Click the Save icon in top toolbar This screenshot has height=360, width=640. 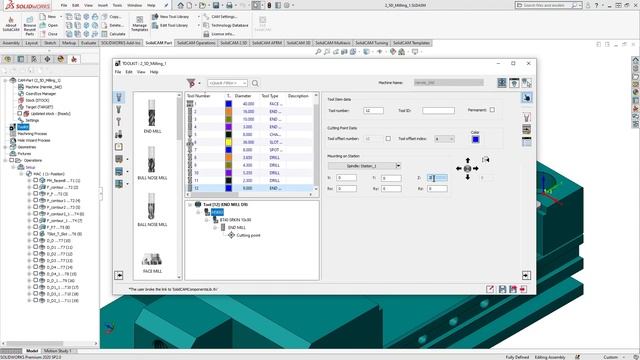[x=216, y=5]
